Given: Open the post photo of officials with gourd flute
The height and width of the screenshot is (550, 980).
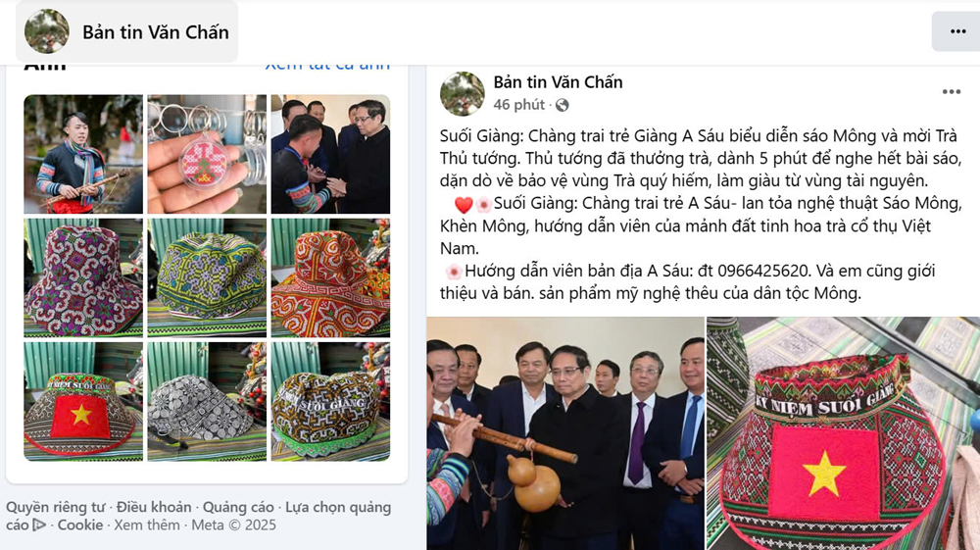Looking at the screenshot, I should [x=565, y=433].
